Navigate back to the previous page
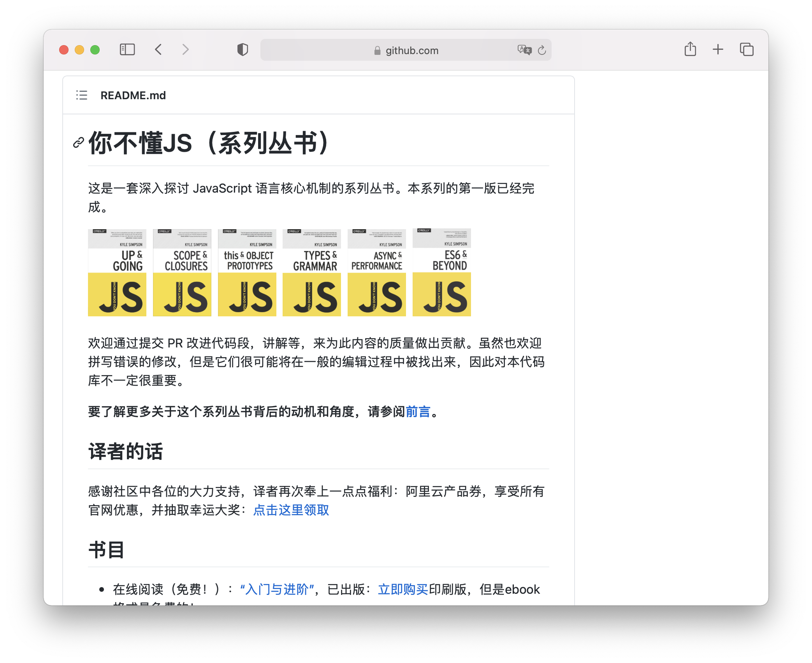 coord(158,50)
